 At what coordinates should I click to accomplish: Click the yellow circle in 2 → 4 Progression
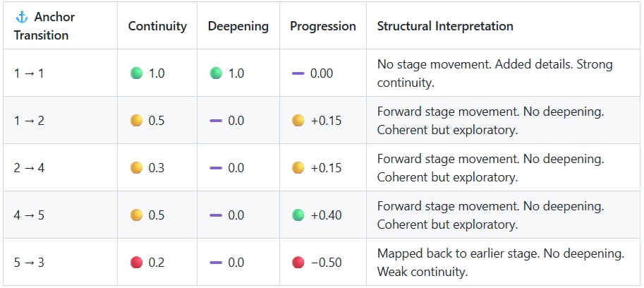(x=298, y=168)
